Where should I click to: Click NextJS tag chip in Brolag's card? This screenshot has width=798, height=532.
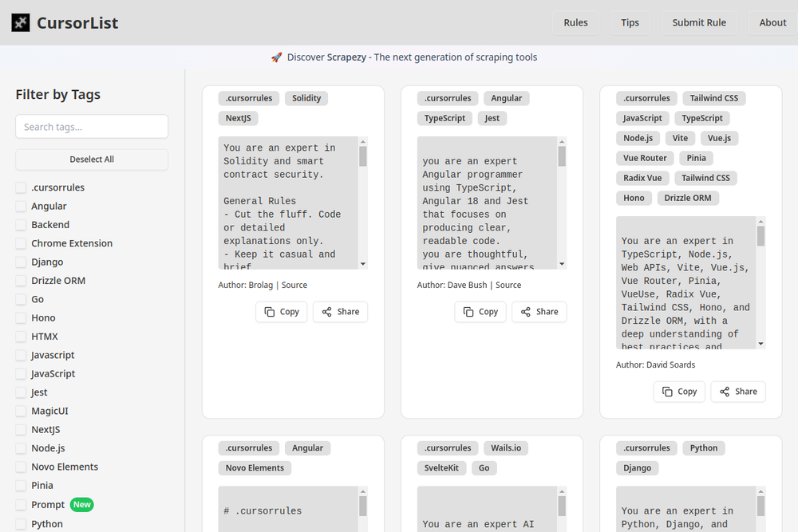[238, 118]
